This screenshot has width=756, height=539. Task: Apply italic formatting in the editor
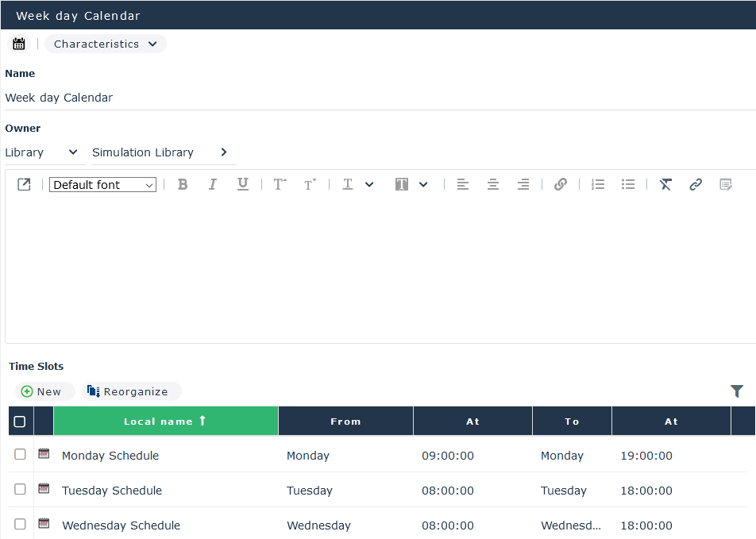[x=212, y=184]
